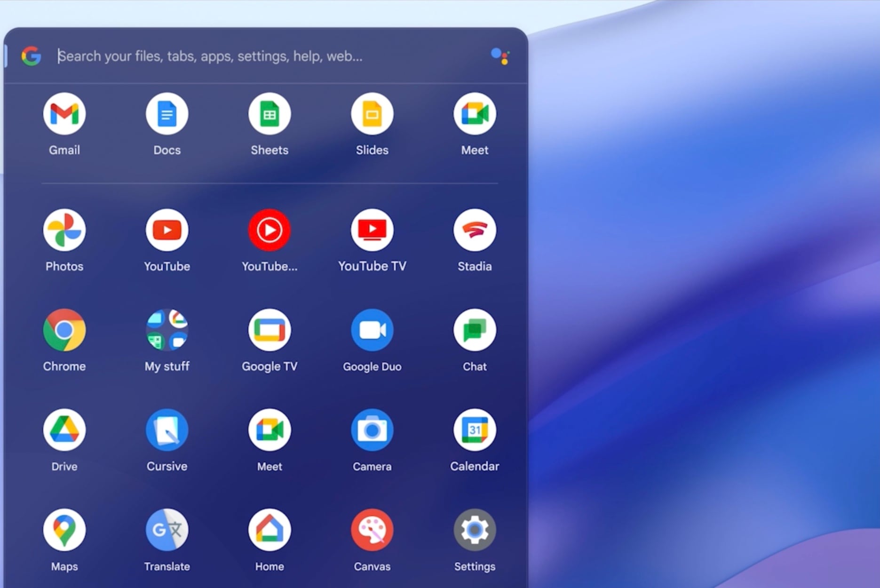Image resolution: width=880 pixels, height=588 pixels.
Task: Open the My stuff folder
Action: point(167,330)
